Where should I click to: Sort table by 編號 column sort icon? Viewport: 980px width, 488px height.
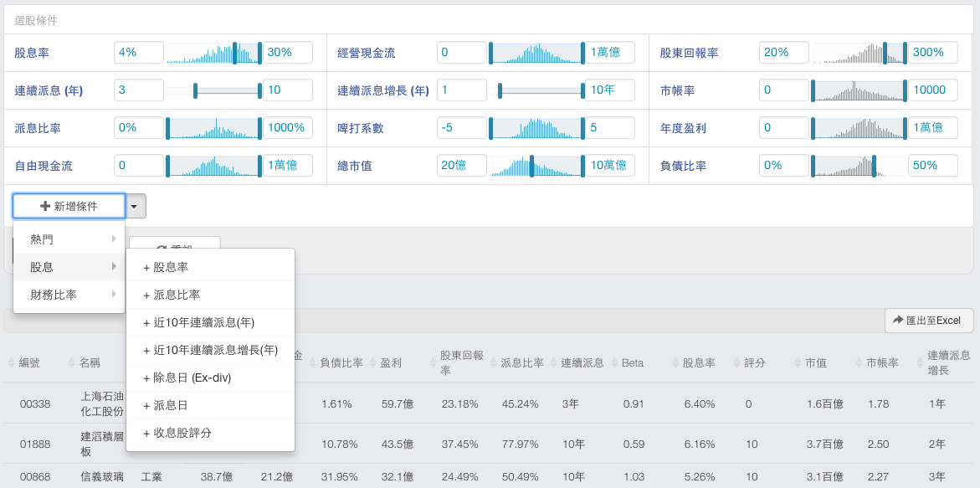(12, 362)
